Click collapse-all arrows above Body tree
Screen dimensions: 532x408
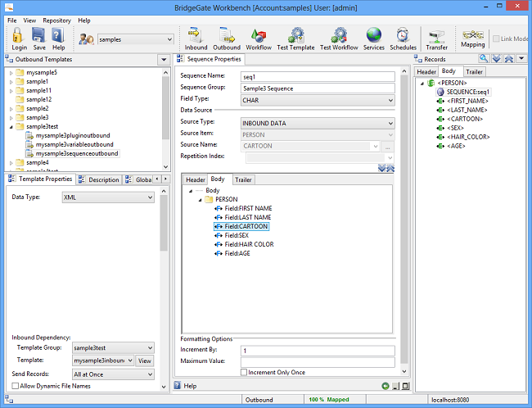tap(390, 168)
